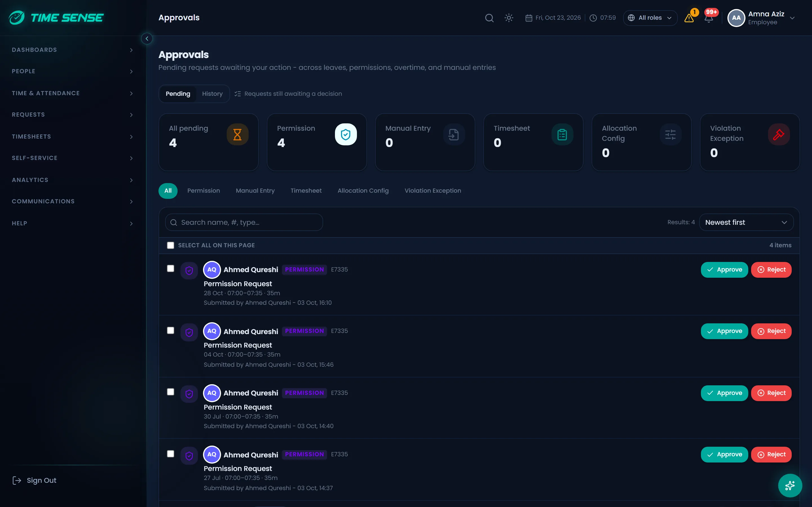Tick checkbox for the 30 Jul permission request

coord(171,392)
